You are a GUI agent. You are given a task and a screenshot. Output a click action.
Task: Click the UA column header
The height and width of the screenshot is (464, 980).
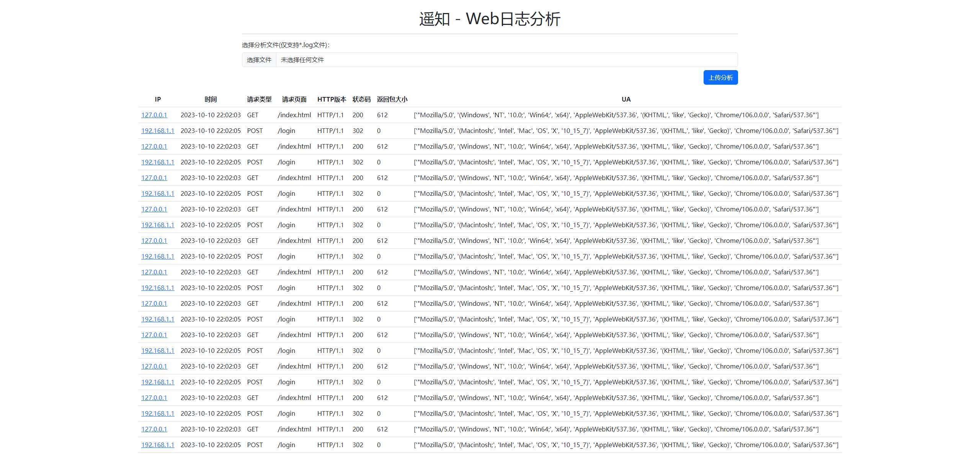click(626, 99)
